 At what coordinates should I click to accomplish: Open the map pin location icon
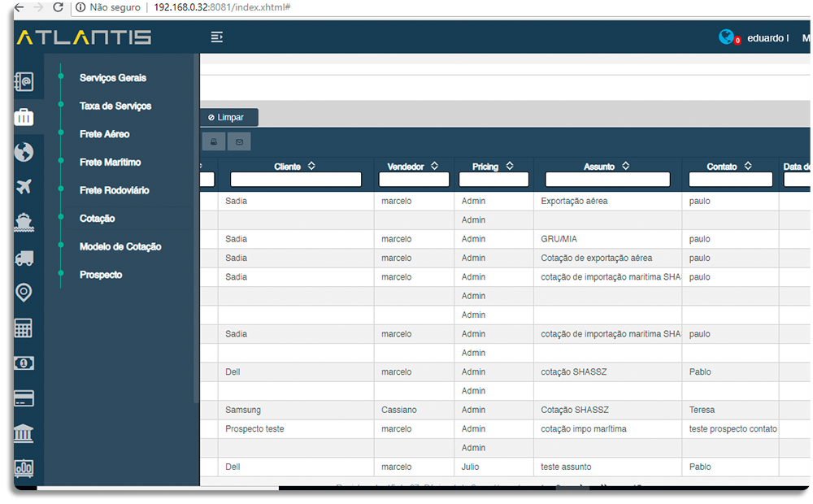click(x=24, y=293)
